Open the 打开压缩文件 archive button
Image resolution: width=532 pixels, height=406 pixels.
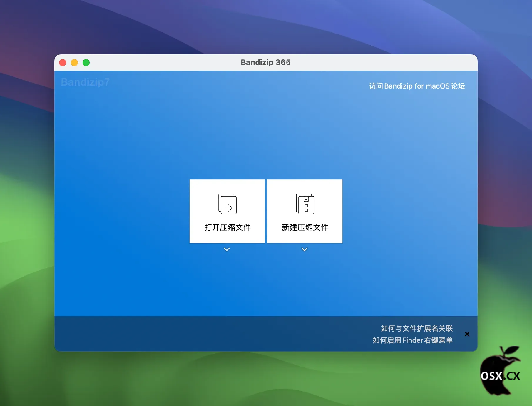pyautogui.click(x=227, y=211)
